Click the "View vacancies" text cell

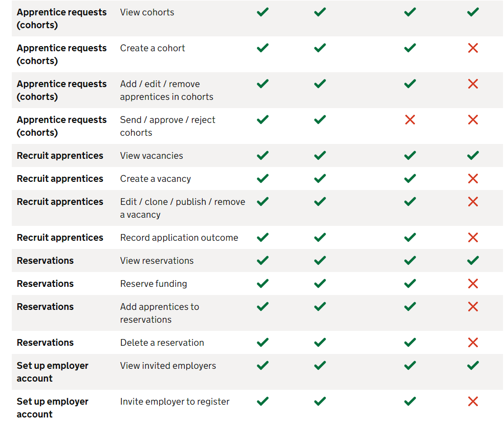pyautogui.click(x=151, y=156)
